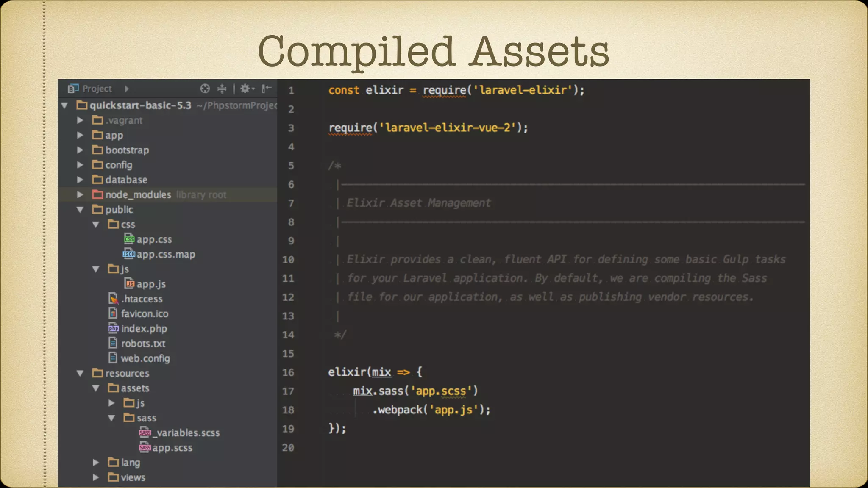Click 'laravel-elixir' string on line 1
Screen dimensions: 868x488
[523, 90]
